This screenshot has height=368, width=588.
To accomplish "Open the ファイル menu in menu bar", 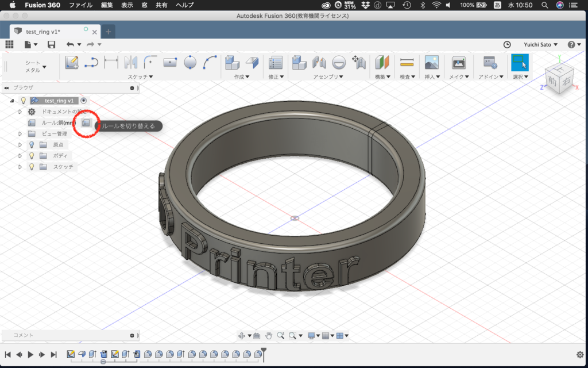I will (80, 5).
